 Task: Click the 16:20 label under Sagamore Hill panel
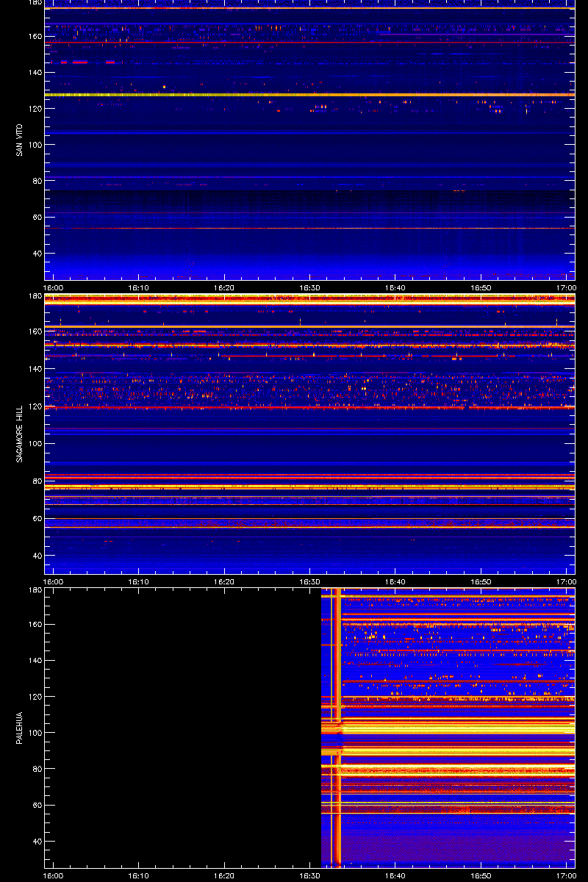pyautogui.click(x=224, y=581)
